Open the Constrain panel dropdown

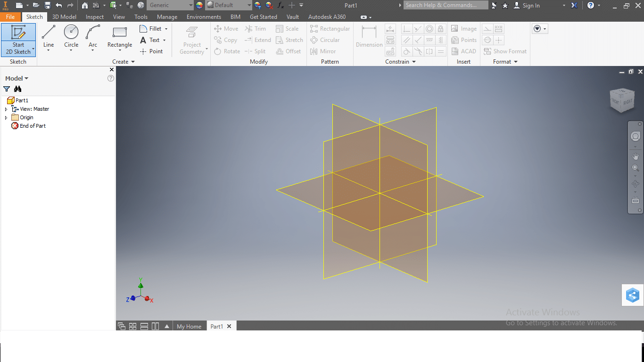click(x=413, y=62)
